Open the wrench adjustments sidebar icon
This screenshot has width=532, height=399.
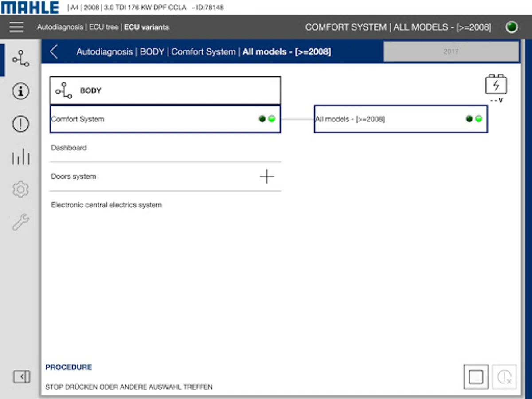20,222
